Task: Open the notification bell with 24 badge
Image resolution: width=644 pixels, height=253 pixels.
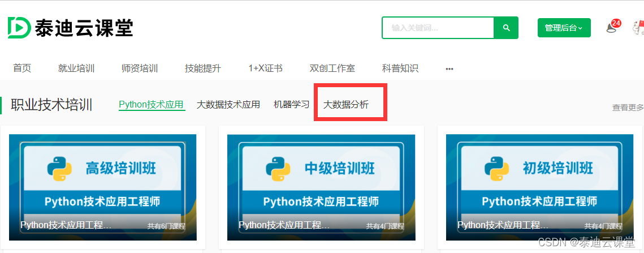Action: 612,27
